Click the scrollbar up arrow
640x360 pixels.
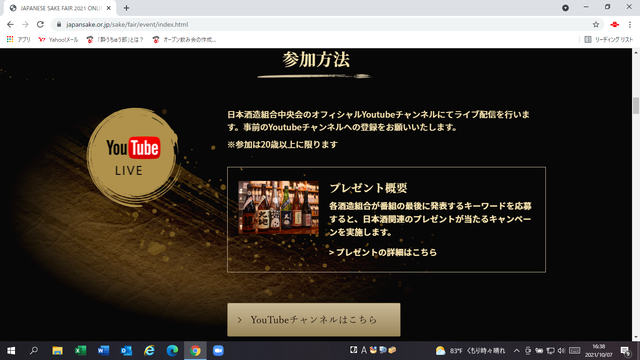(636, 52)
